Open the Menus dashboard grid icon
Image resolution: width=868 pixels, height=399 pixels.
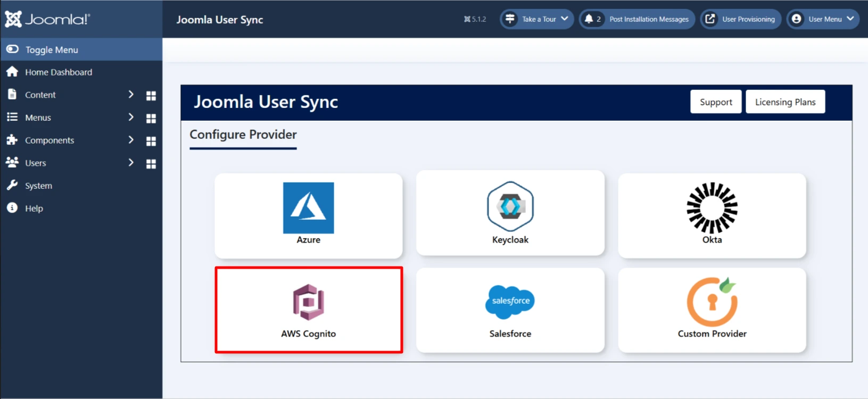pos(151,118)
